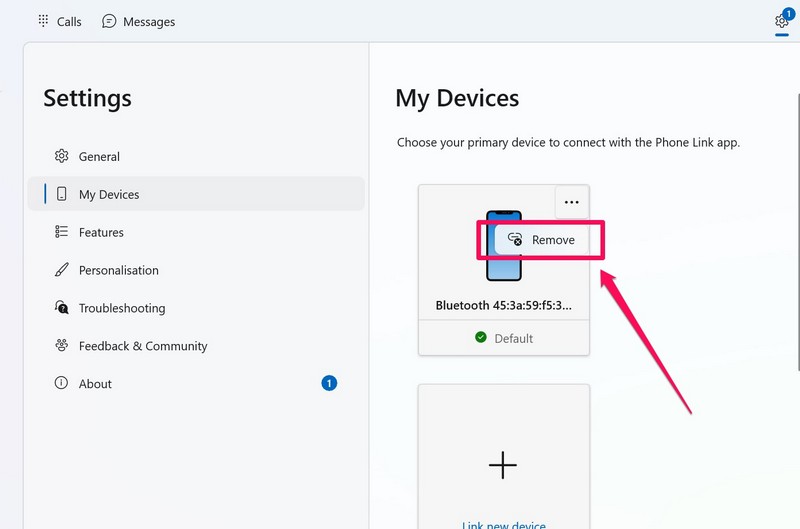800x529 pixels.
Task: Click the green Default status indicator
Action: coord(481,338)
